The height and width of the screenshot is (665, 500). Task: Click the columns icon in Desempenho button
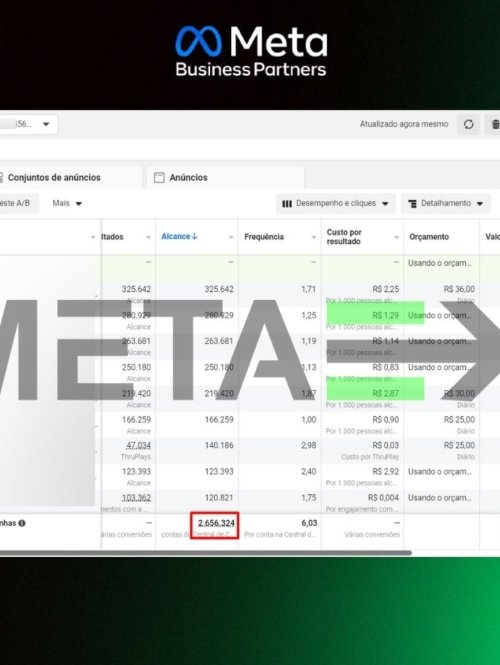[287, 204]
